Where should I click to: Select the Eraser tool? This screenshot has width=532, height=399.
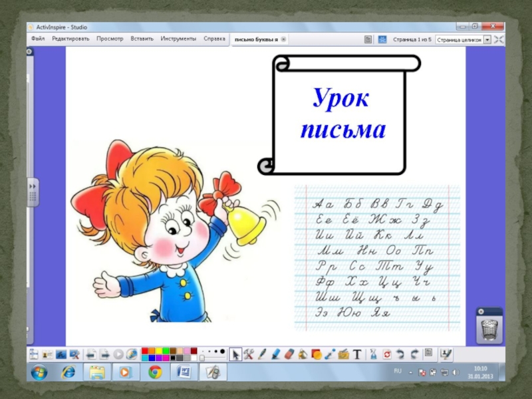point(289,354)
